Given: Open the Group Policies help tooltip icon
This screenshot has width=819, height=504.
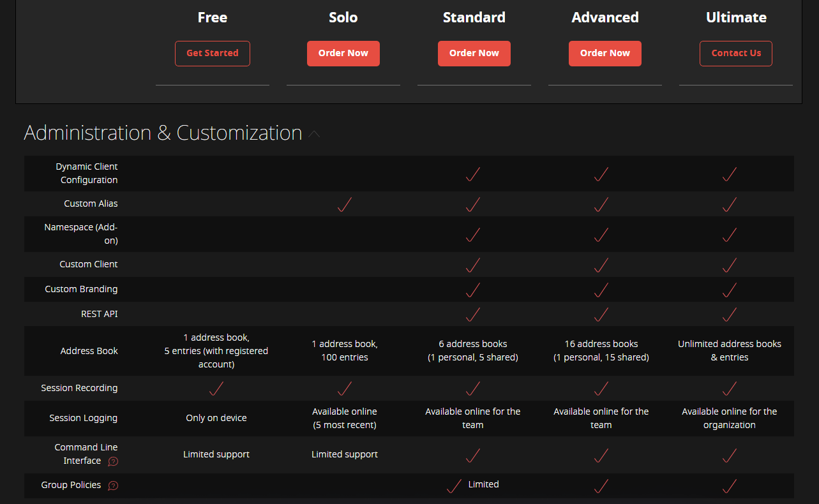Looking at the screenshot, I should (x=113, y=485).
